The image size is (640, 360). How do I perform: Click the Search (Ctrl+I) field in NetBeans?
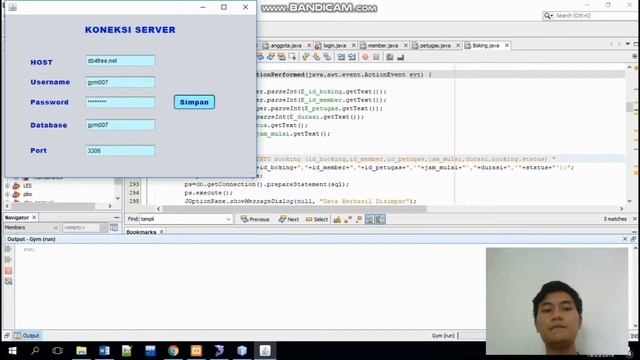click(590, 16)
